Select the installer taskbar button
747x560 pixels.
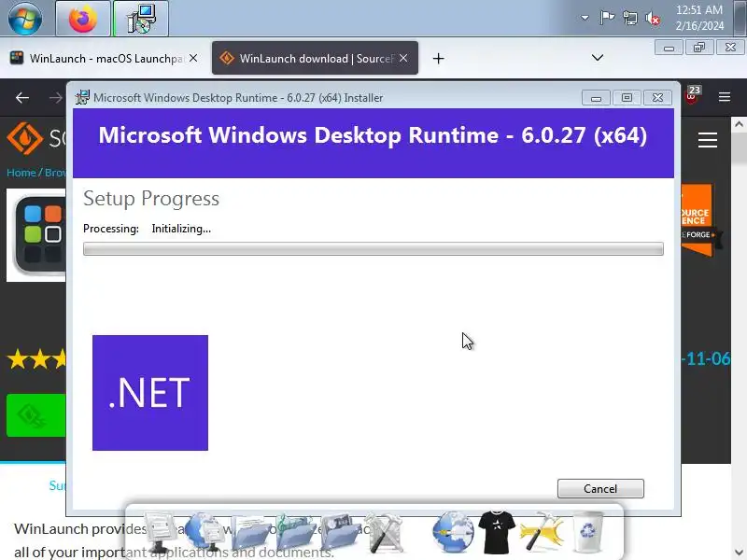coord(141,19)
